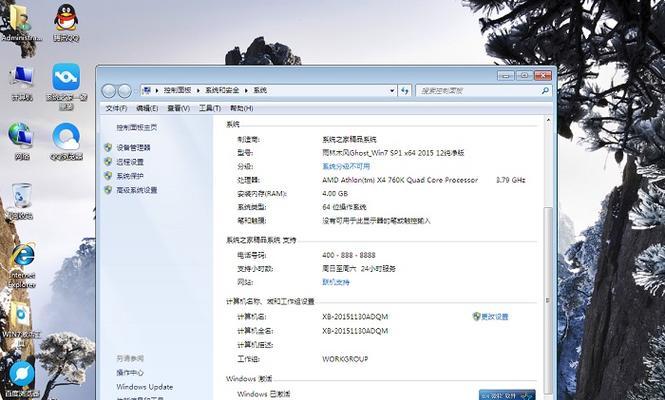Launch Internet Explorer desktop icon
The width and height of the screenshot is (665, 400).
point(22,266)
